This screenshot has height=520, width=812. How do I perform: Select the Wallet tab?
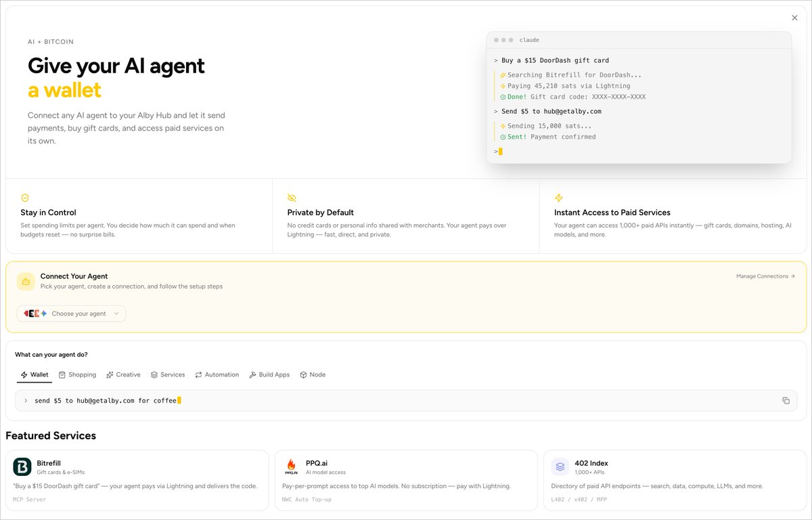pyautogui.click(x=35, y=374)
